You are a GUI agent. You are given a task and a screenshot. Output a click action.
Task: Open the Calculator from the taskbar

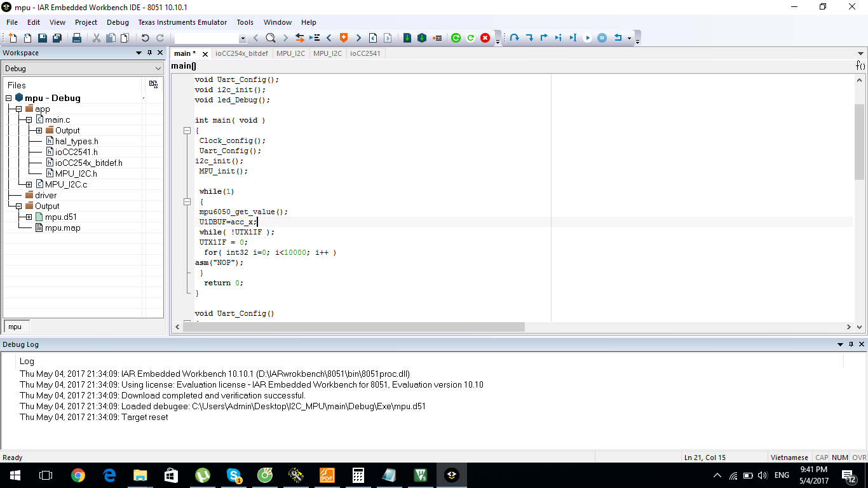point(358,475)
